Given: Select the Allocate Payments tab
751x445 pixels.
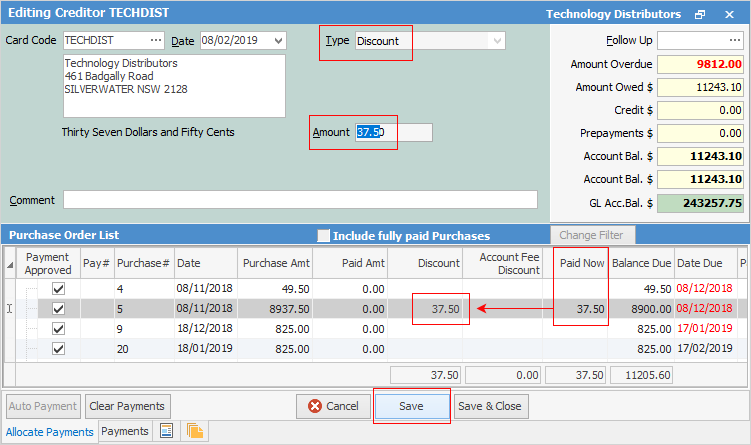Looking at the screenshot, I should click(x=50, y=432).
